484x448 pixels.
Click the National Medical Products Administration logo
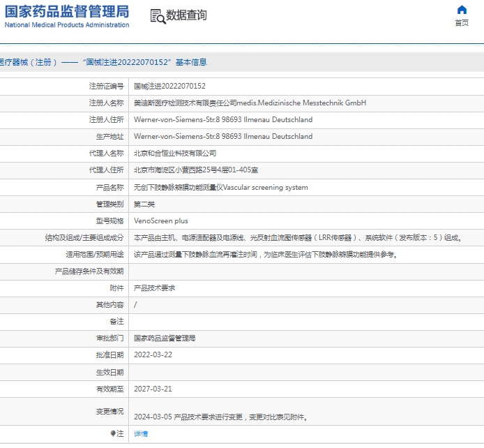(67, 16)
